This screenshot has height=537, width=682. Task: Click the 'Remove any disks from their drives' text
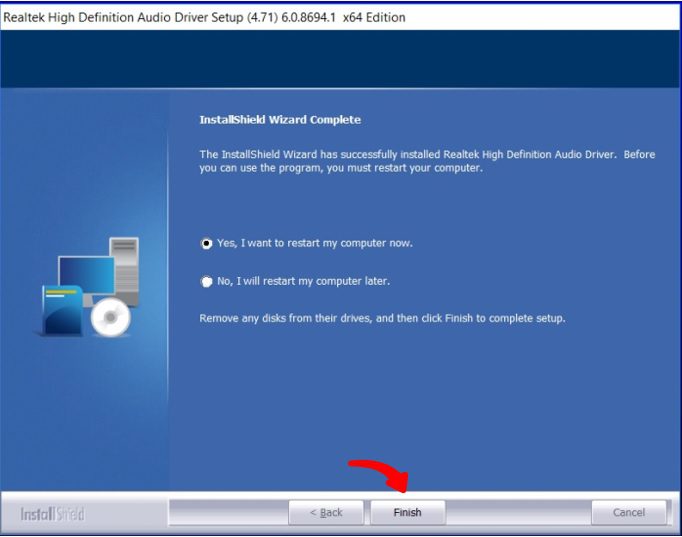pos(382,318)
